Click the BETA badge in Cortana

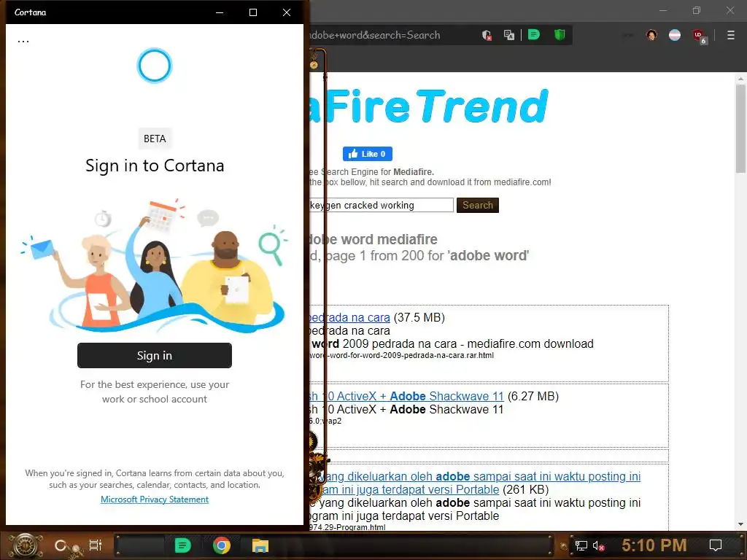coord(155,139)
